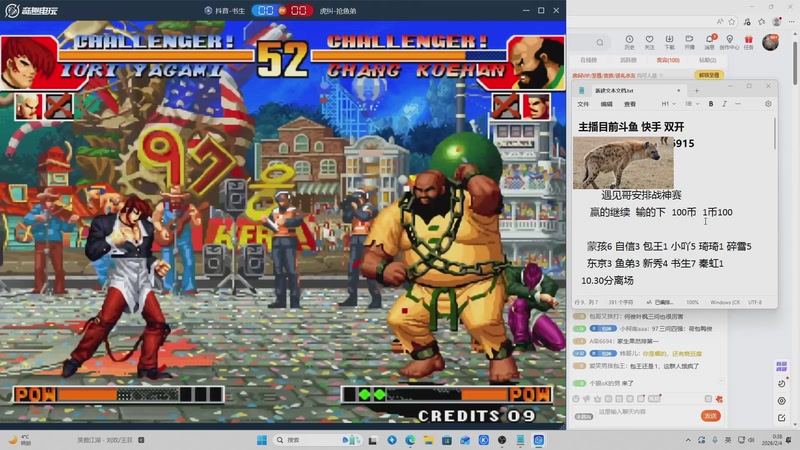Open the browser favorites list icon
800x450 pixels.
[762, 21]
